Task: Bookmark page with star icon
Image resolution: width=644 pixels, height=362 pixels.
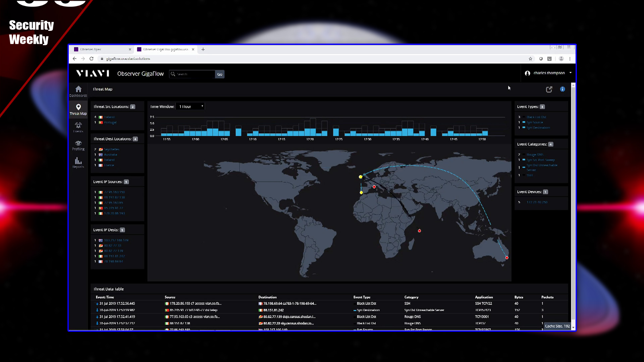Action: (530, 59)
